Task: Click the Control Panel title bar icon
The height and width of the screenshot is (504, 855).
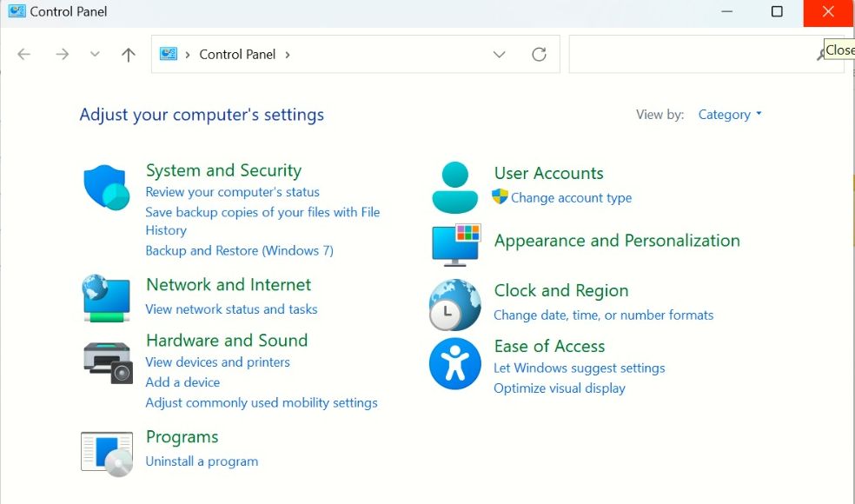Action: point(17,11)
